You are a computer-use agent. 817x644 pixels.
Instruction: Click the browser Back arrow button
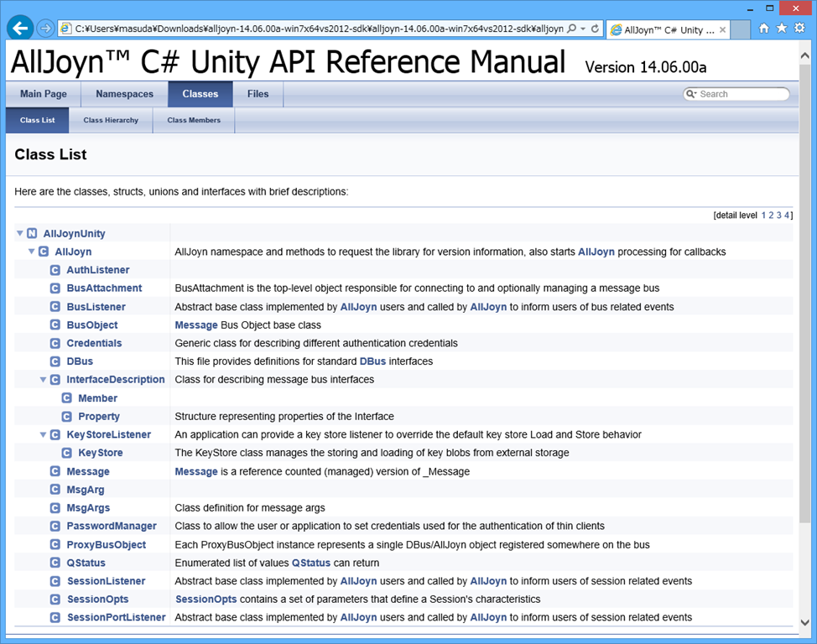[21, 29]
